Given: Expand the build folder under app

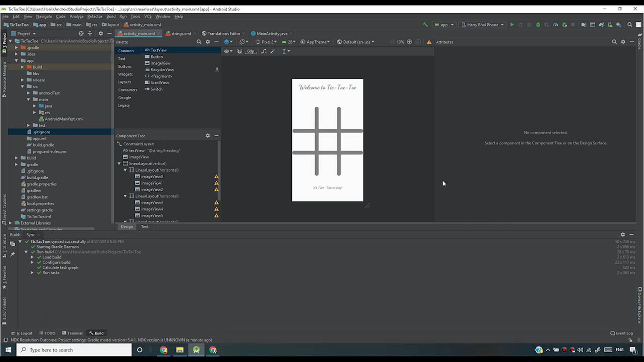Looking at the screenshot, I should click(22, 67).
